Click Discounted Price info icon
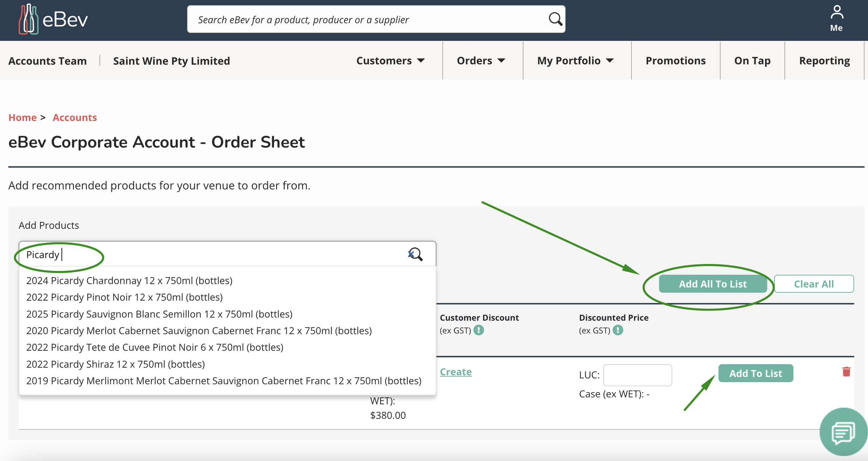 [x=618, y=330]
